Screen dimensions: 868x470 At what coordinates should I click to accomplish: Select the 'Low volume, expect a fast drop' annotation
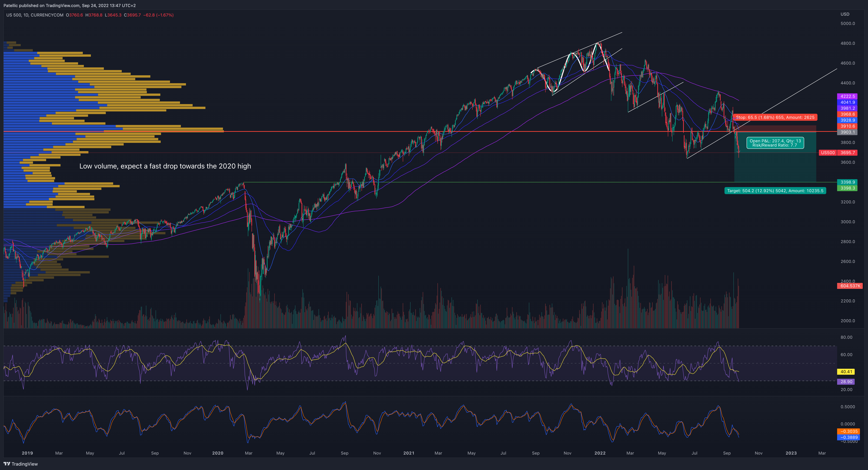[165, 166]
